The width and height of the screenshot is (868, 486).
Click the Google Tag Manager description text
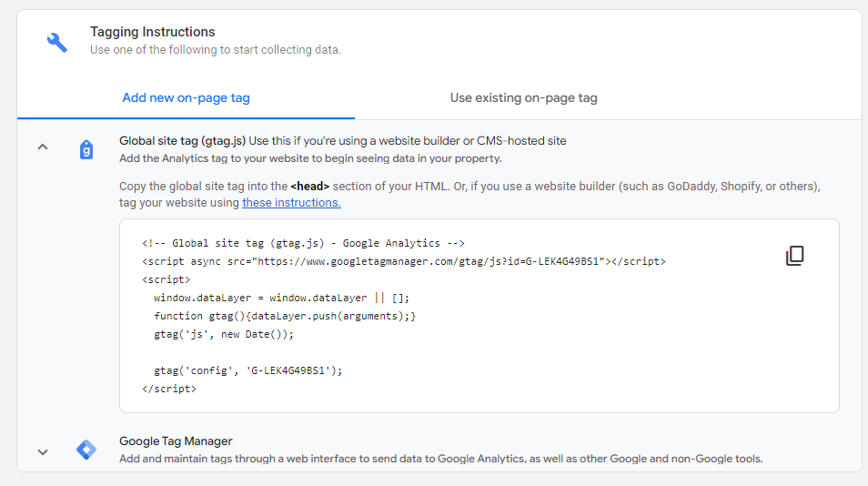pyautogui.click(x=440, y=459)
